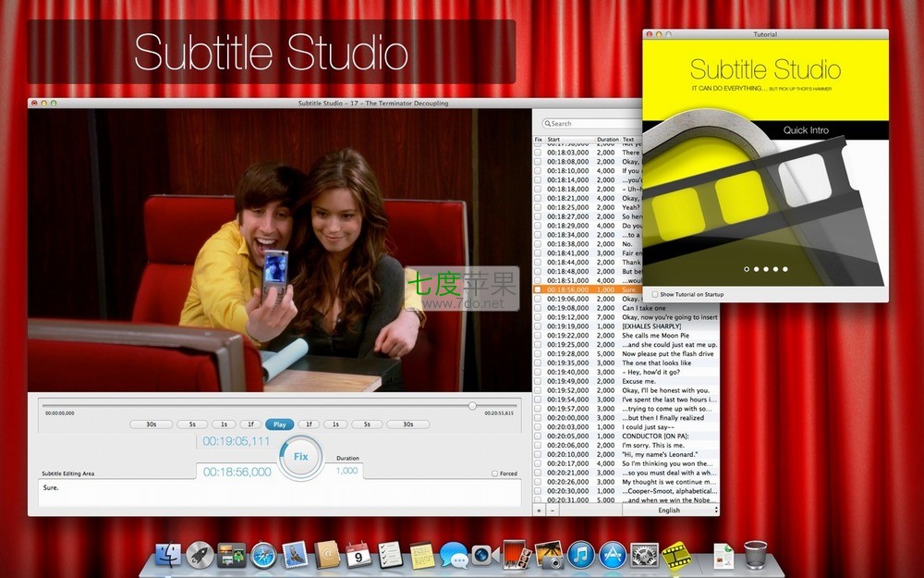Go to third Tutorial page dot
The width and height of the screenshot is (924, 578).
(x=765, y=269)
